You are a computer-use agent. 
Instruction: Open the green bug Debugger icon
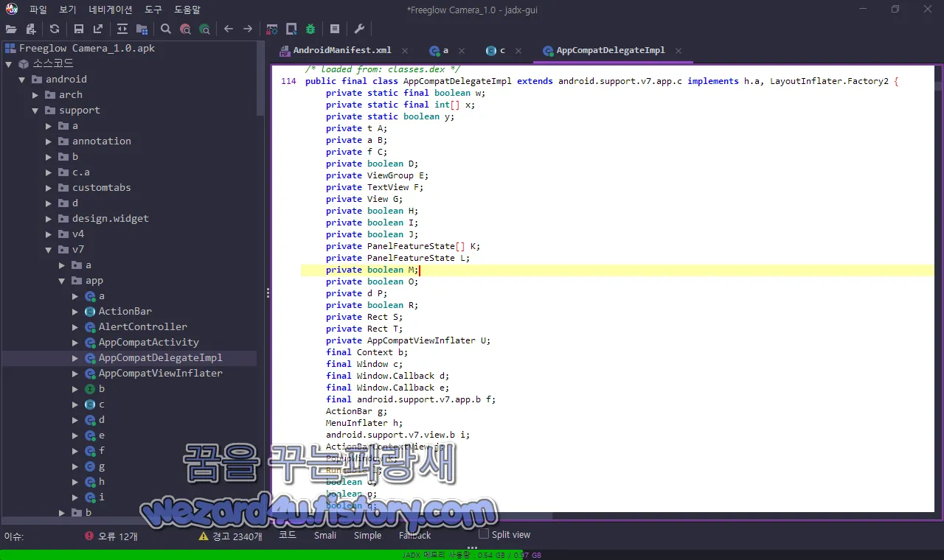(x=310, y=29)
